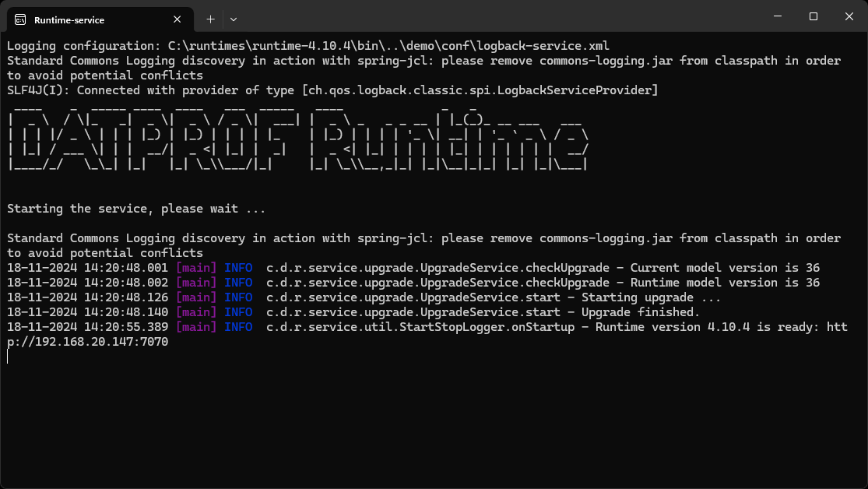Image resolution: width=868 pixels, height=489 pixels.
Task: Click the LogbackServiceProvider class name
Action: coord(575,90)
